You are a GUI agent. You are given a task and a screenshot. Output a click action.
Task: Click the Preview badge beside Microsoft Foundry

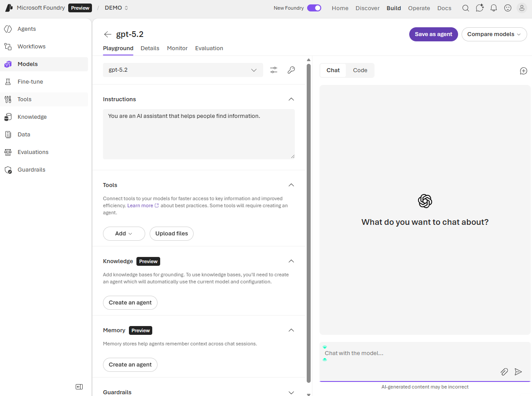point(80,8)
